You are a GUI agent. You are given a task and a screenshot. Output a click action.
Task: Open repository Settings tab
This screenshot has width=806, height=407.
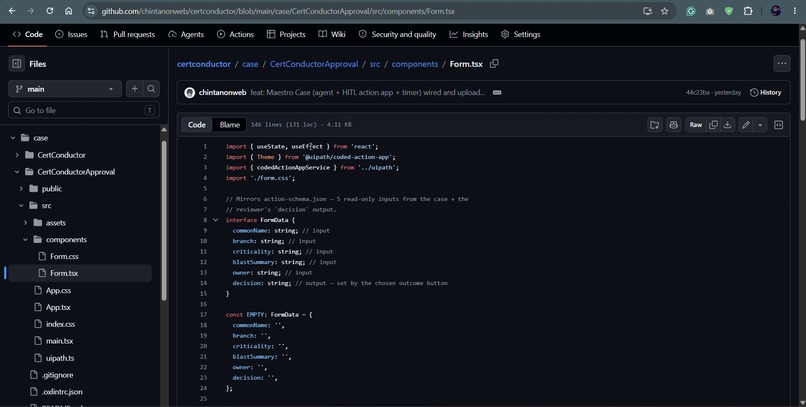click(521, 34)
